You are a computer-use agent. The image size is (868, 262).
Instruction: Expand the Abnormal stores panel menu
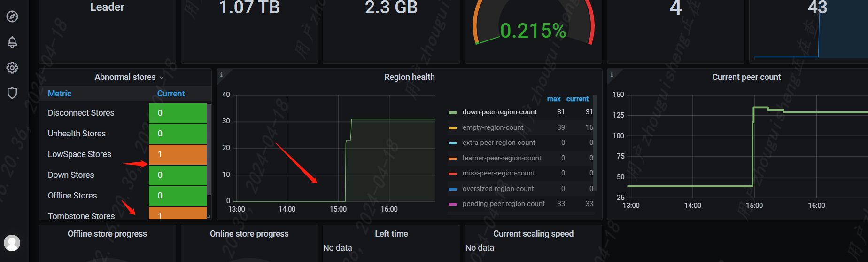[129, 77]
